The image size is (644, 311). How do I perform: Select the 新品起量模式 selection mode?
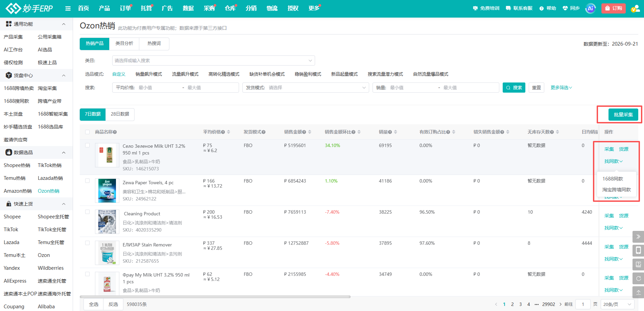(x=344, y=74)
